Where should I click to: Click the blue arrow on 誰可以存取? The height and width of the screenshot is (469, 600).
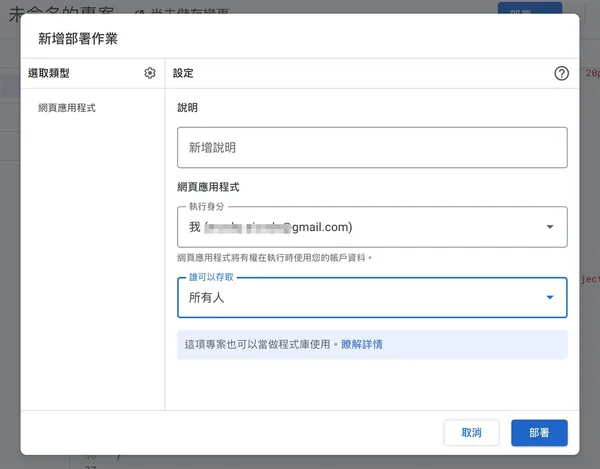coord(549,297)
